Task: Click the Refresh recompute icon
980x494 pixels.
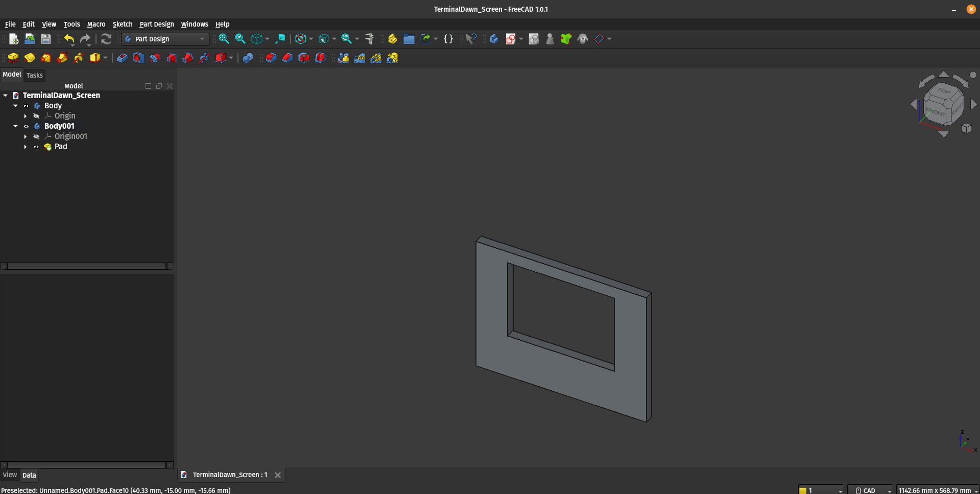Action: pos(106,39)
